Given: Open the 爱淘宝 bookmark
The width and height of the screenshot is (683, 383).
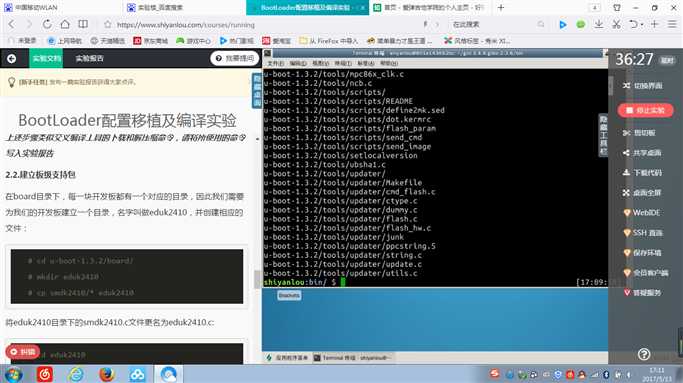Looking at the screenshot, I should pos(277,41).
